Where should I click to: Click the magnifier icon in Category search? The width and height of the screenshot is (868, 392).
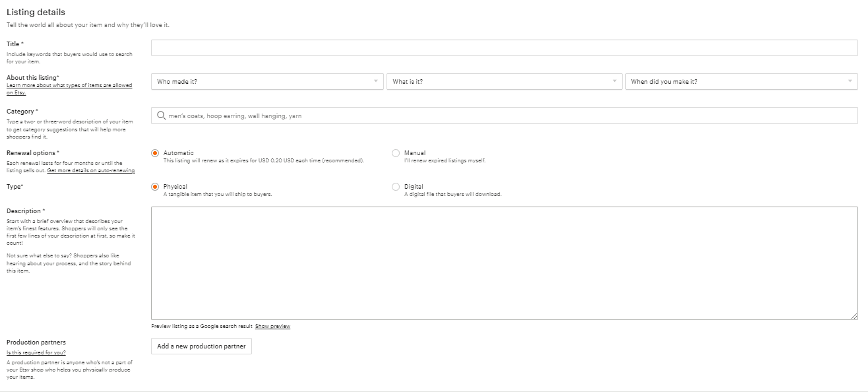click(161, 115)
